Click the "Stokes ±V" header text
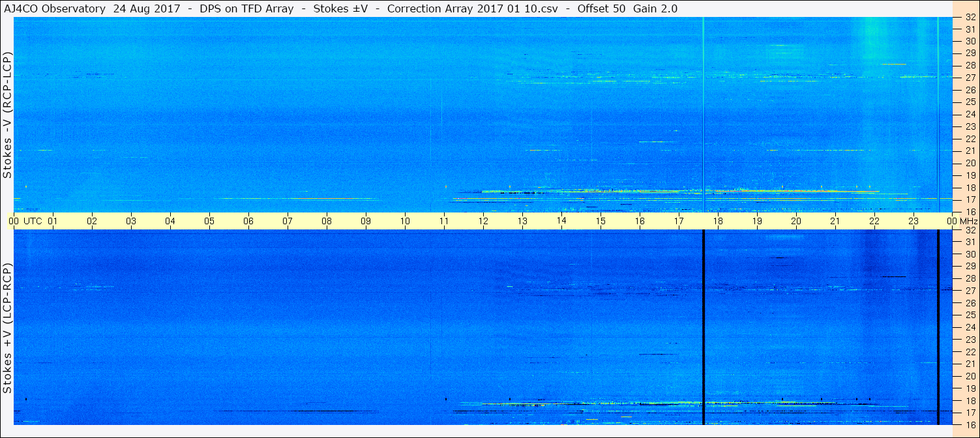Screen dimensions: 980x438 point(340,8)
